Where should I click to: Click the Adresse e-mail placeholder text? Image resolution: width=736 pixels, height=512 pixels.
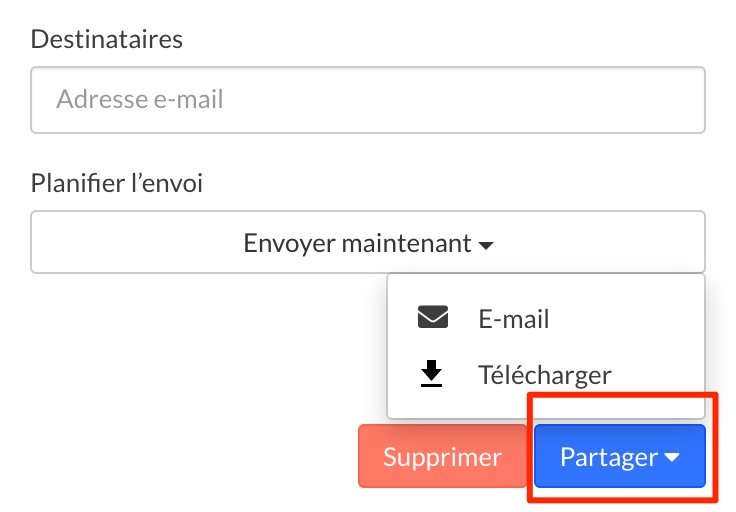[140, 99]
